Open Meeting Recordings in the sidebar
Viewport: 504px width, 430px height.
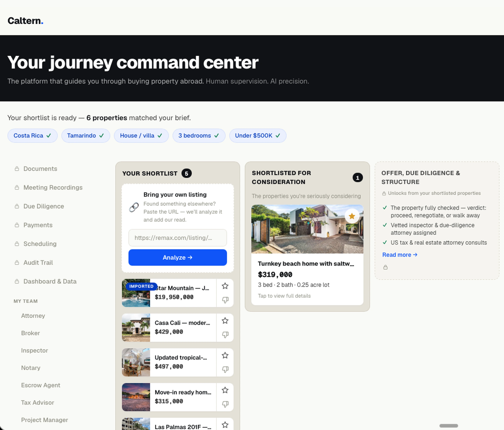(53, 187)
